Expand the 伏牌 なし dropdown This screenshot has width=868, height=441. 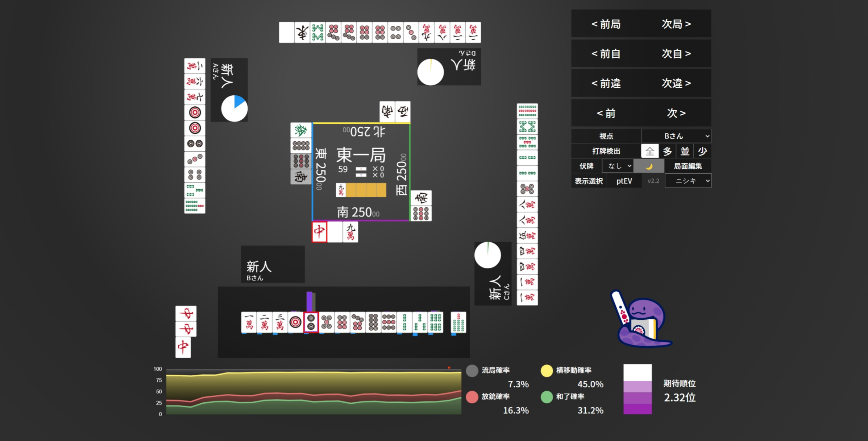click(x=618, y=166)
